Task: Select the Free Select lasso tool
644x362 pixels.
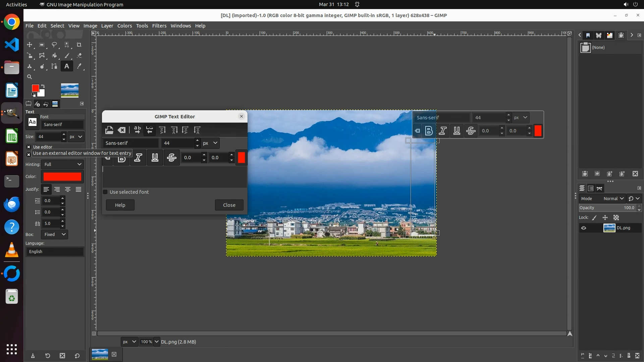Action: (54, 45)
